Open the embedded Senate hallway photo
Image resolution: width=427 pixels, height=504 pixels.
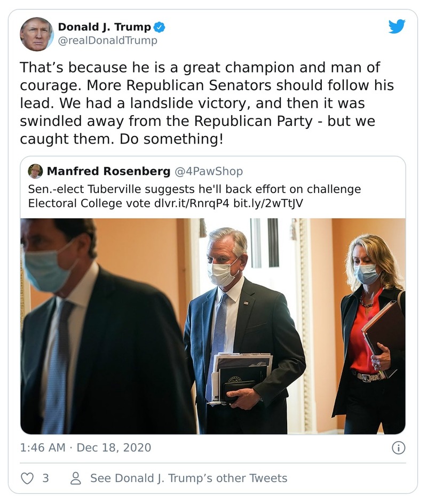pyautogui.click(x=212, y=325)
